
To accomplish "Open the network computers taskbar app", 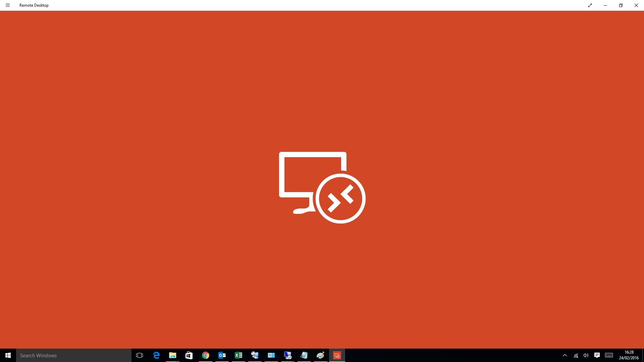I will tap(255, 355).
